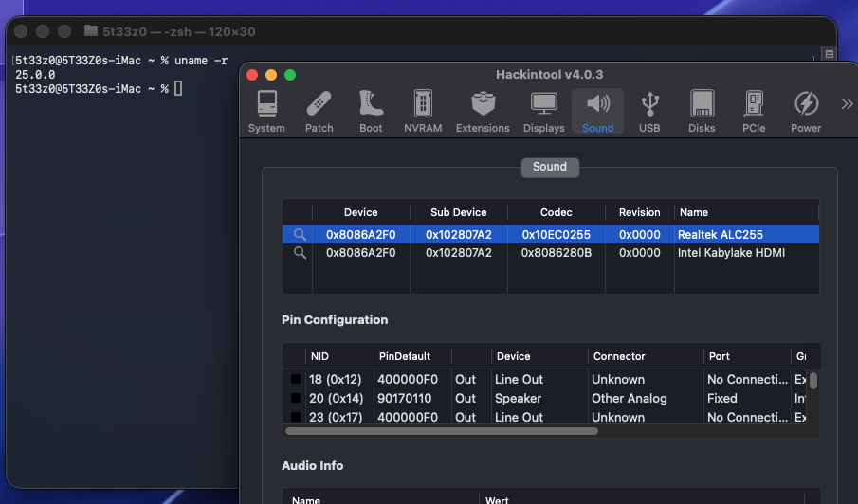This screenshot has width=858, height=504.
Task: Open the Patch tab
Action: pos(319,112)
